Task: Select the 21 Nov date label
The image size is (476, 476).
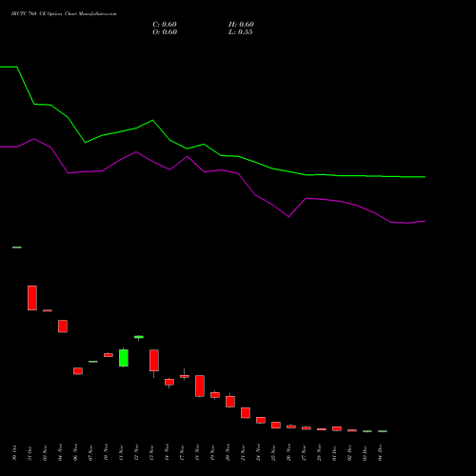Action: 243,453
